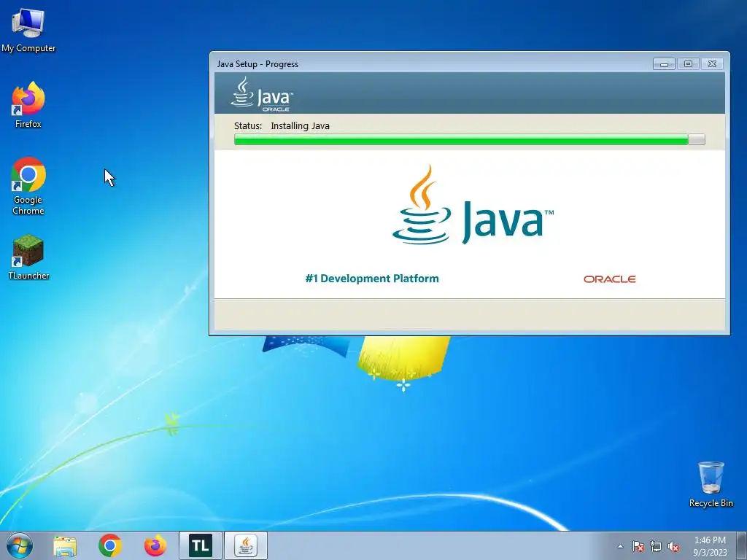Launch Chrome from the taskbar

[x=110, y=545]
